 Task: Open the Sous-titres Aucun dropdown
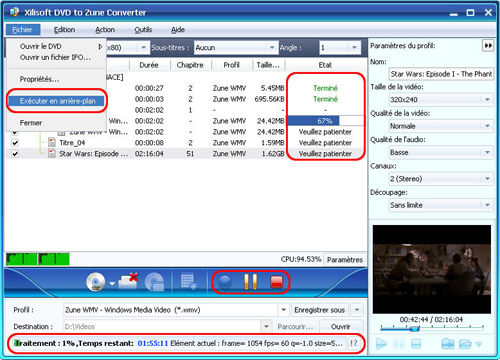[272, 48]
